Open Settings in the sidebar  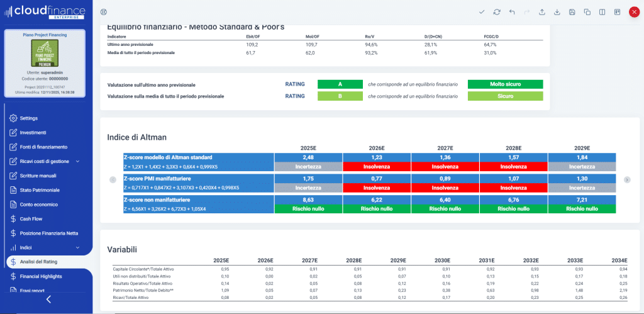(29, 118)
